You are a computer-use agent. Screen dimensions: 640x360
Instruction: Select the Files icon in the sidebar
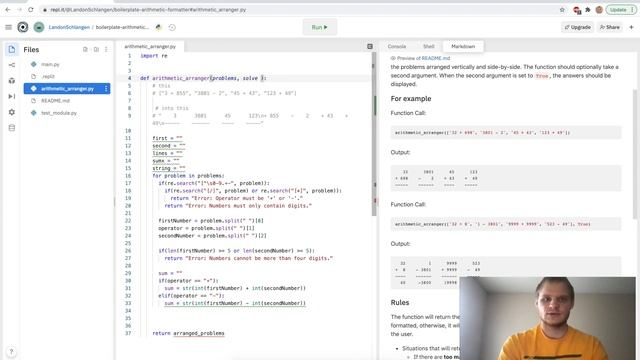click(x=12, y=49)
